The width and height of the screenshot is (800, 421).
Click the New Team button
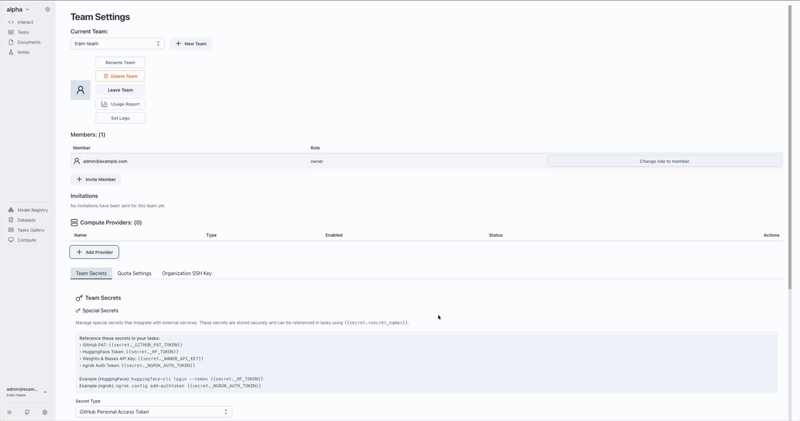[x=191, y=43]
